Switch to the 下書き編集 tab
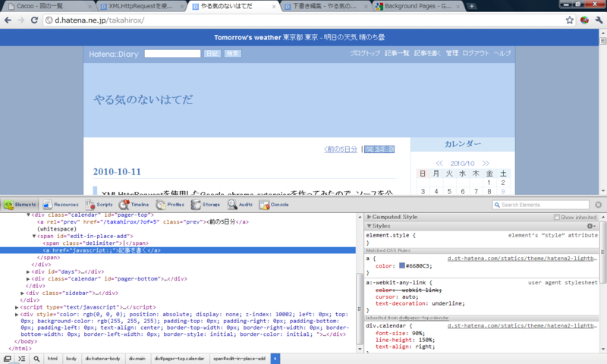The height and width of the screenshot is (364, 607). tap(326, 6)
